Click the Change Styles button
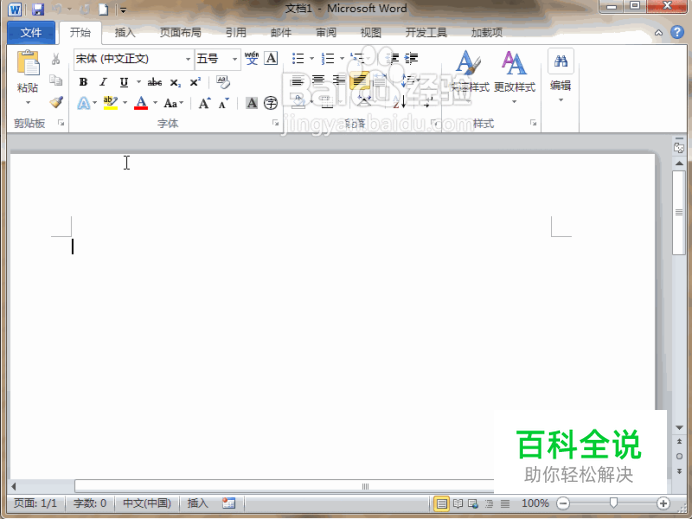The image size is (692, 519). click(x=514, y=77)
